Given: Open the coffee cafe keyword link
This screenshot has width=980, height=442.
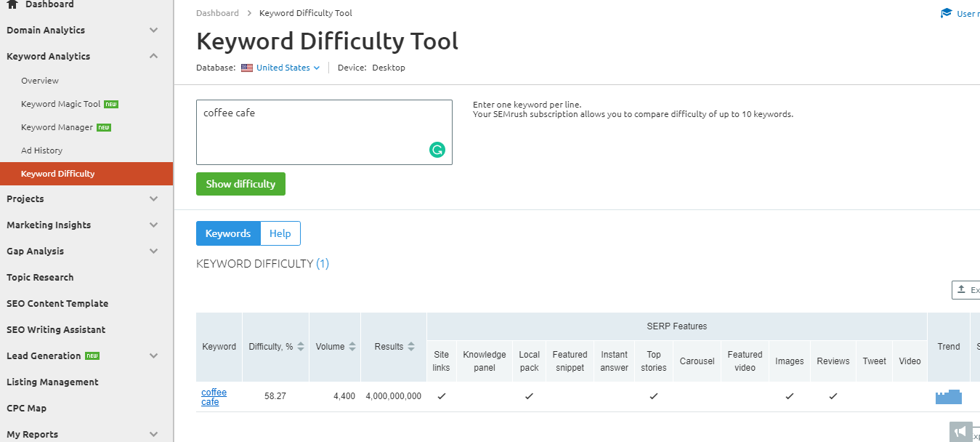Looking at the screenshot, I should coord(214,396).
